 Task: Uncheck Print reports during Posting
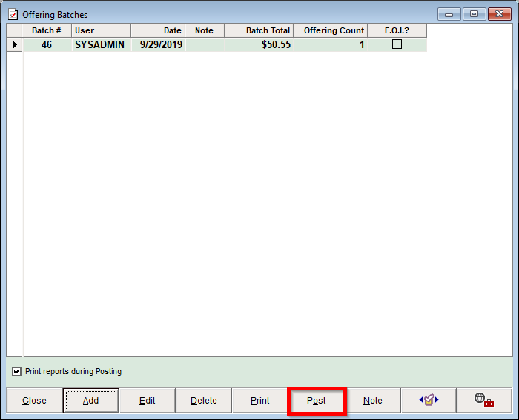[17, 371]
